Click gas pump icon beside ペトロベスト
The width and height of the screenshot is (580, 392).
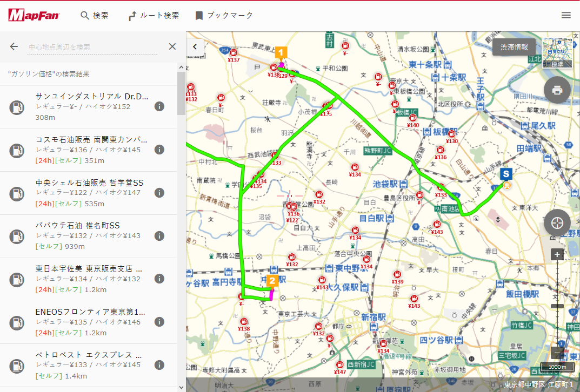[17, 366]
